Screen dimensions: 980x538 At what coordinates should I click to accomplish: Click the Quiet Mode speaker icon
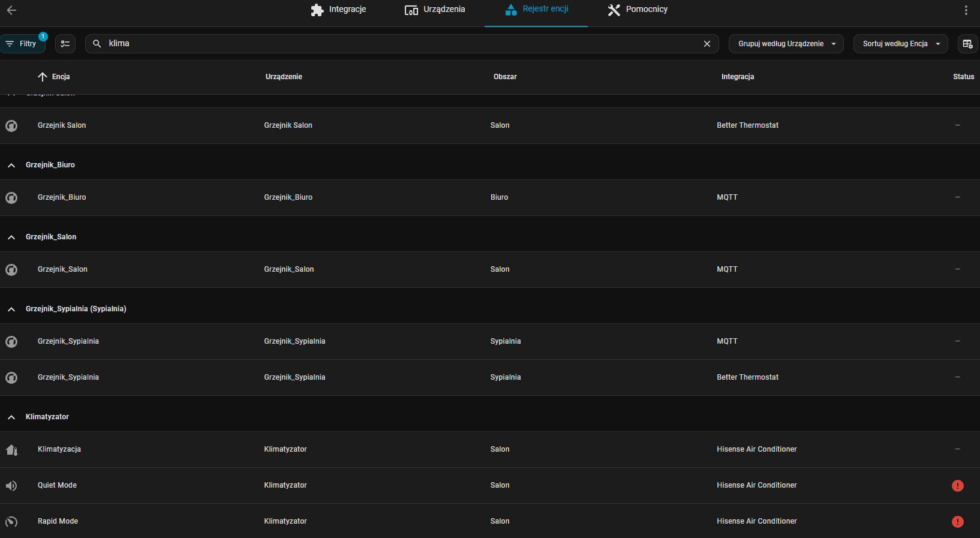[11, 486]
